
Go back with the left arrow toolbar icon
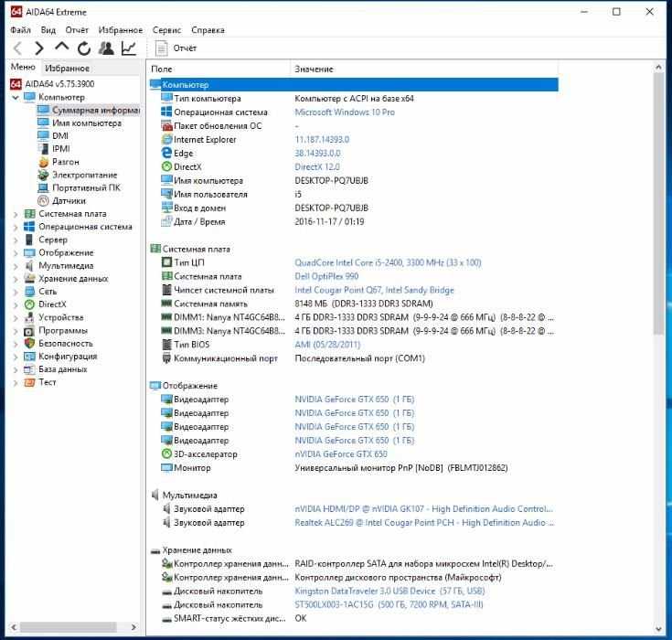(17, 48)
